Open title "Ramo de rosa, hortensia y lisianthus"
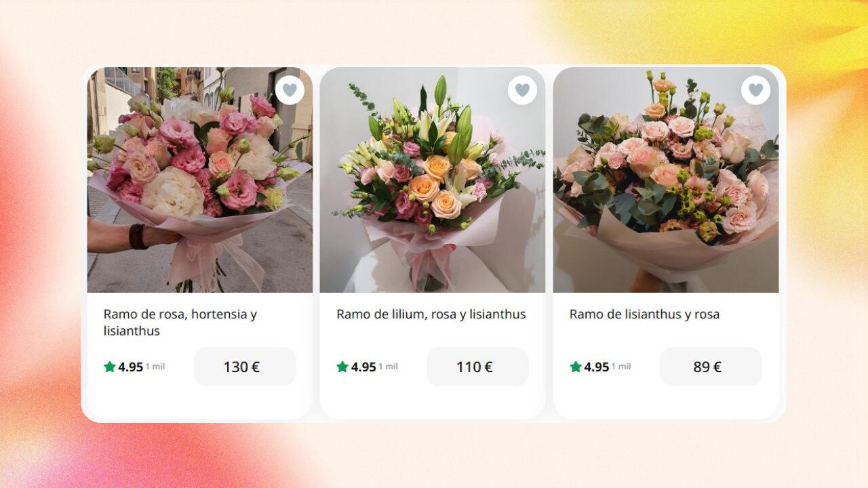868x488 pixels. click(x=180, y=323)
